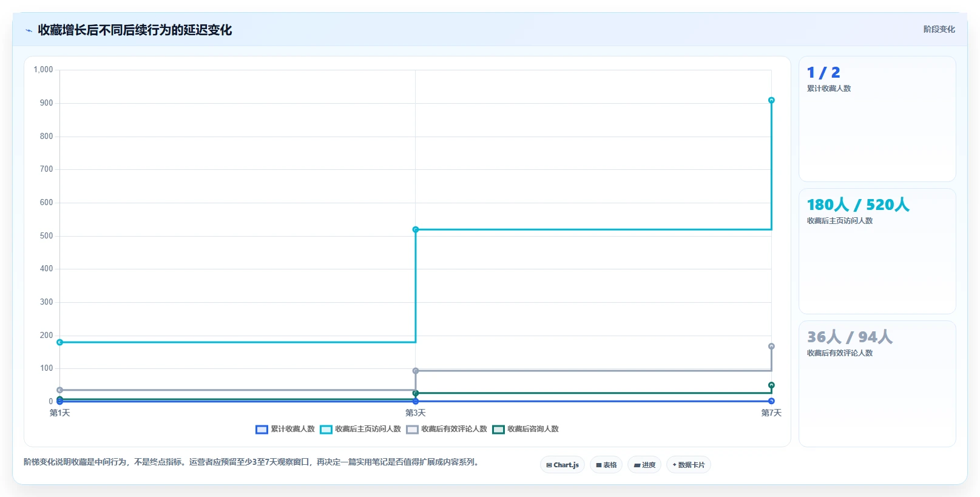This screenshot has width=980, height=497.
Task: Open the 收藏后有效评论人数 stat card
Action: [877, 384]
